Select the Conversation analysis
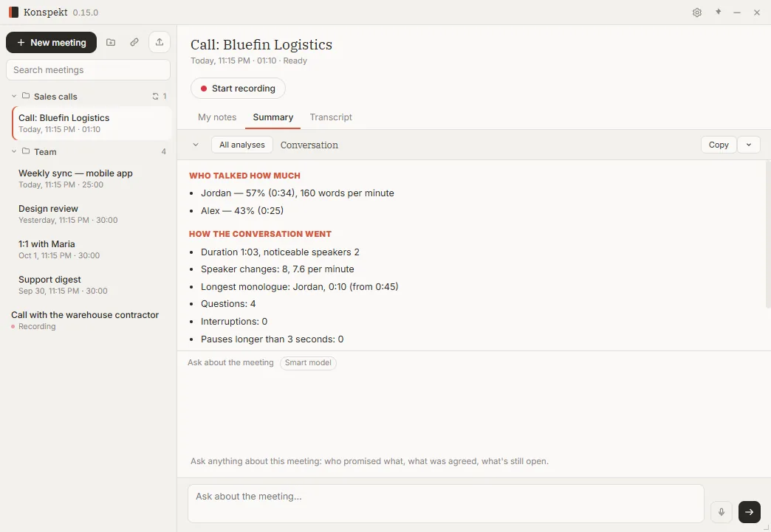Image resolution: width=771 pixels, height=532 pixels. click(x=309, y=145)
